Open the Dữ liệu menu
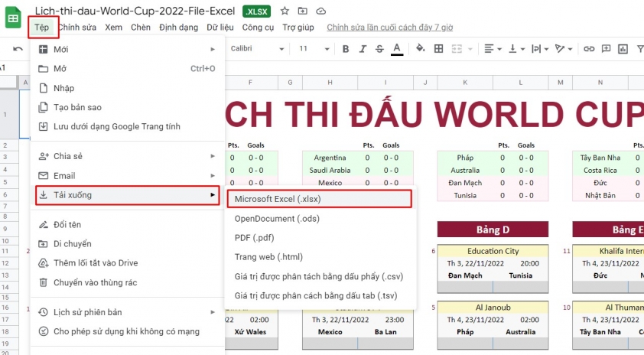The height and width of the screenshot is (355, 644). (x=220, y=27)
